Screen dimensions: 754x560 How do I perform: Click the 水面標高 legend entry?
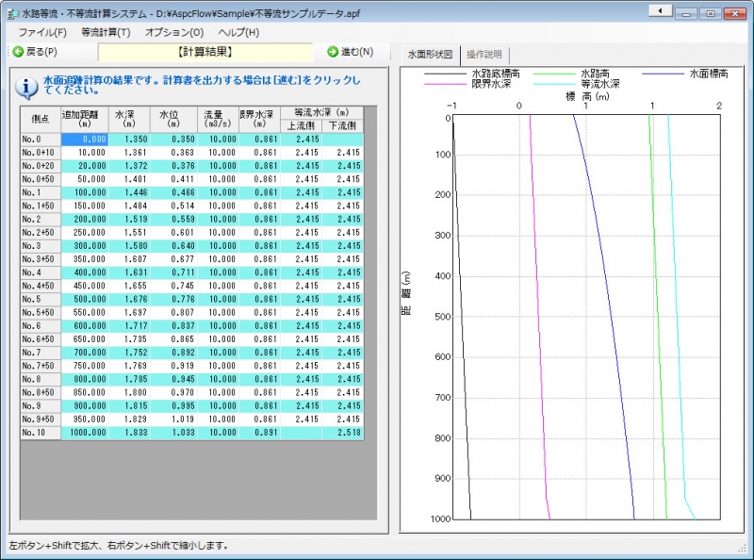coord(686,74)
